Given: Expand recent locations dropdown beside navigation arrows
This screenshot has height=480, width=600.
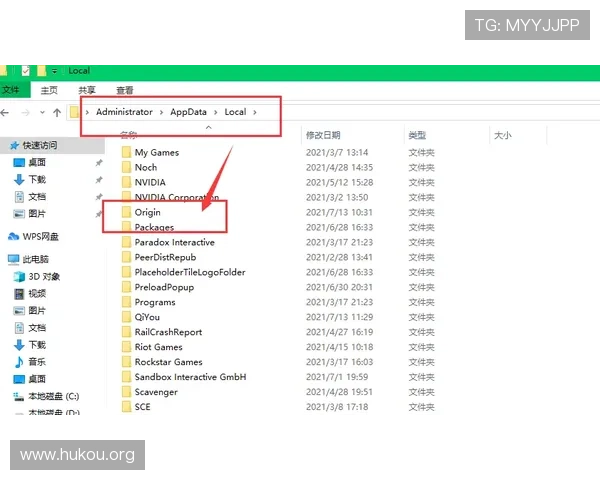Looking at the screenshot, I should [43, 113].
